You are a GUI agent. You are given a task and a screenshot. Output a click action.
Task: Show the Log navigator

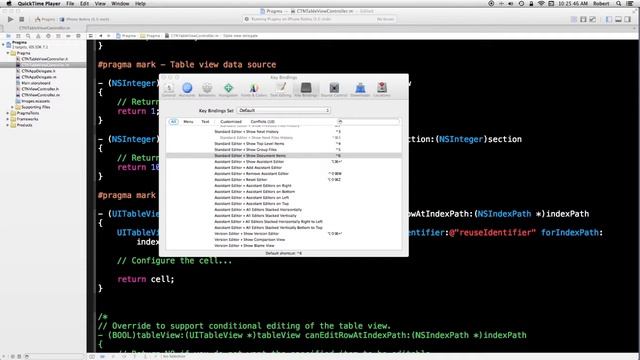[78, 36]
